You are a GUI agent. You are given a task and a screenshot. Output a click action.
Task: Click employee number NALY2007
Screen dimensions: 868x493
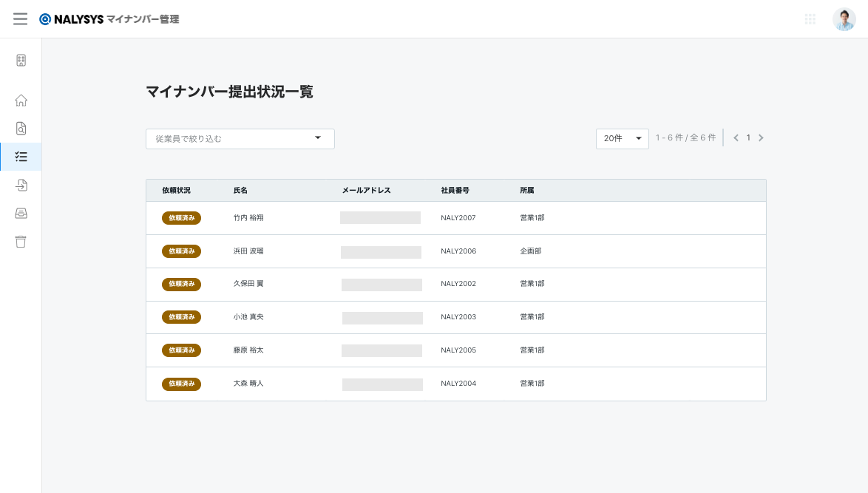[458, 218]
